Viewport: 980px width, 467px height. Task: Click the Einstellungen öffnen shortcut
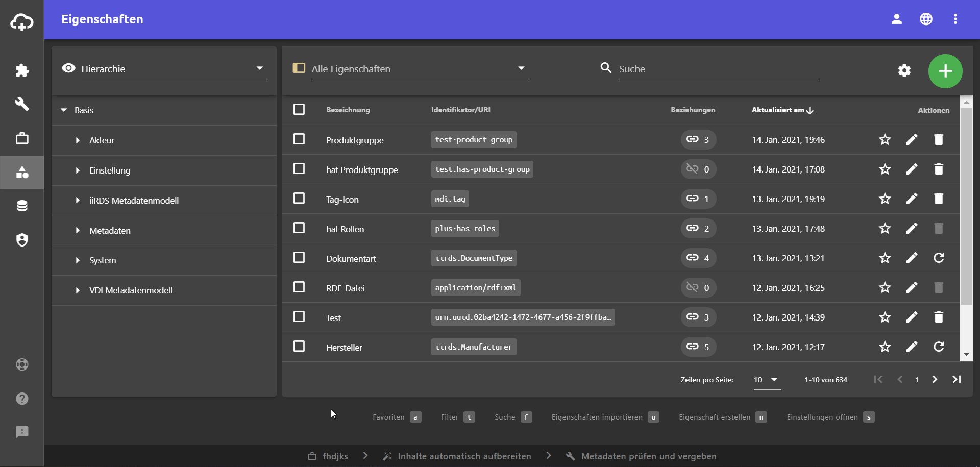[x=830, y=417]
